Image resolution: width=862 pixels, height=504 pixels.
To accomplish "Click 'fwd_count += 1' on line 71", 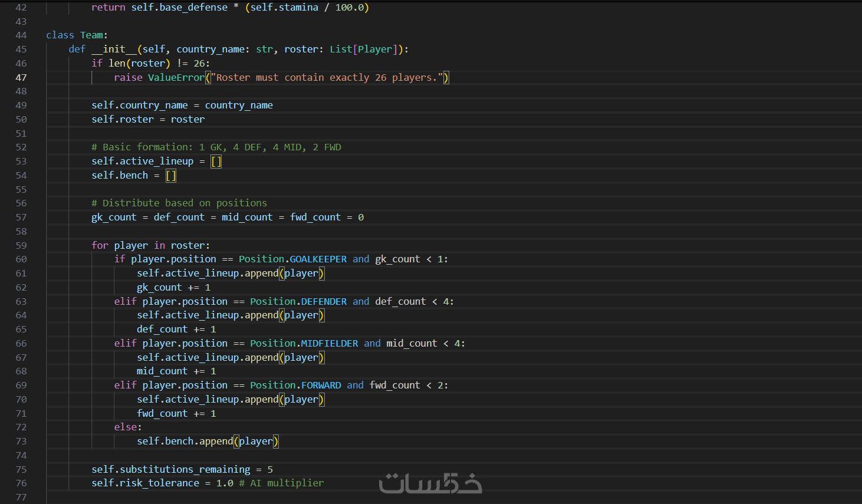I will pyautogui.click(x=177, y=414).
